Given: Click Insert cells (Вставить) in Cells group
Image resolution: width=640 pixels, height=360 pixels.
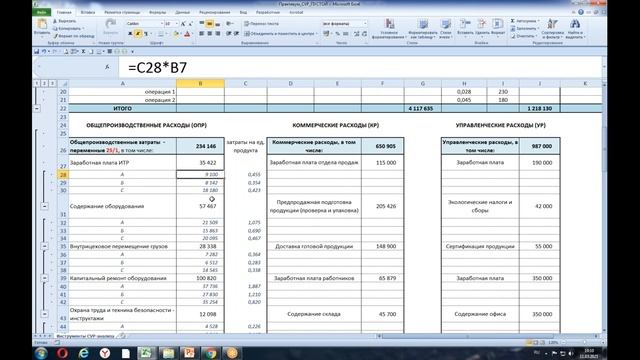Looking at the screenshot, I should pyautogui.click(x=465, y=29).
